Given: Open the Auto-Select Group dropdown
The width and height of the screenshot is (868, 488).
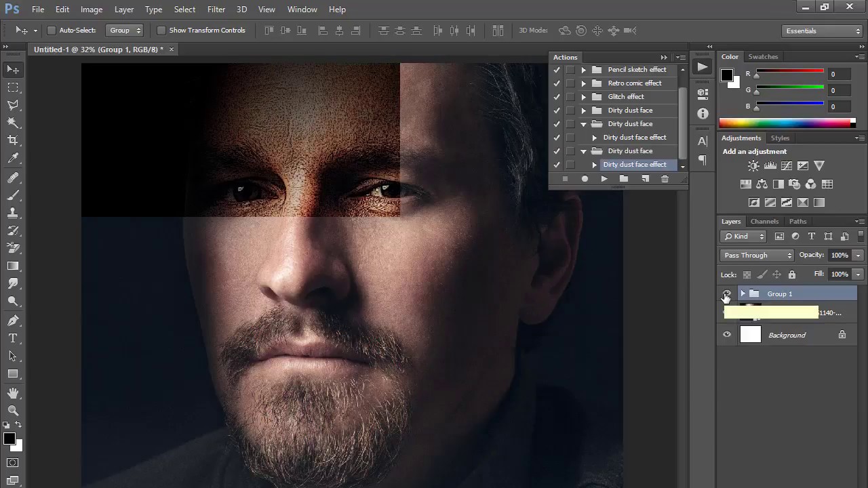Looking at the screenshot, I should 125,30.
